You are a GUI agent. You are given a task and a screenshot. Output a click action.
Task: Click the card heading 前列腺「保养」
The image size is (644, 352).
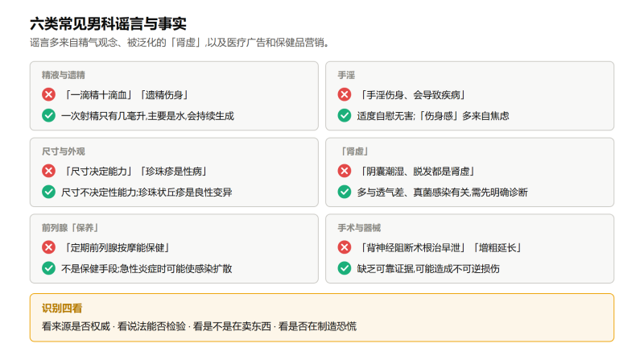pyautogui.click(x=71, y=228)
